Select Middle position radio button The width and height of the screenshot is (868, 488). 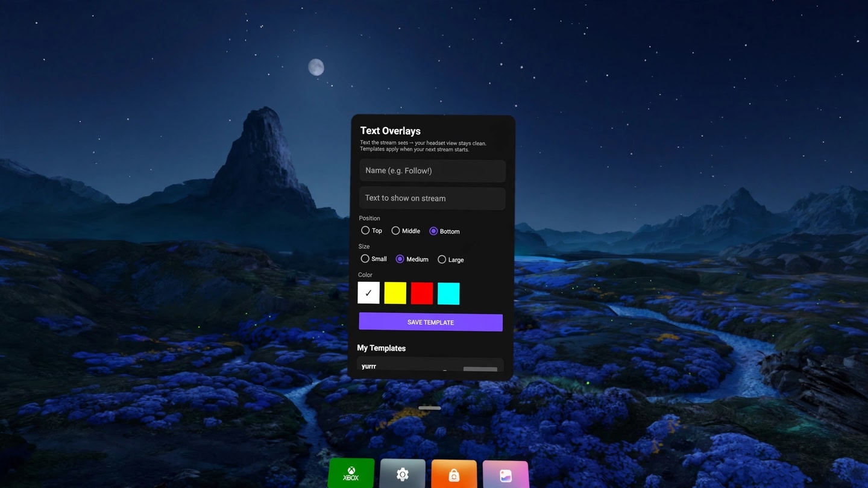pyautogui.click(x=395, y=230)
